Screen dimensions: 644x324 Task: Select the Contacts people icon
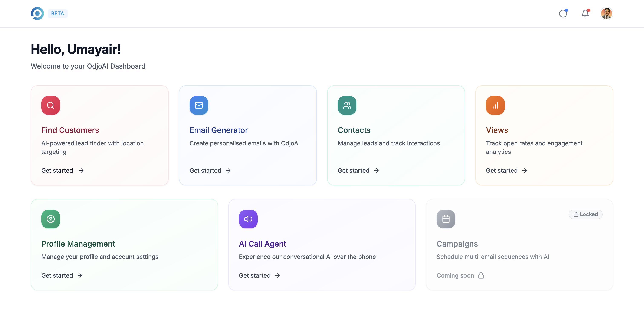click(x=347, y=105)
